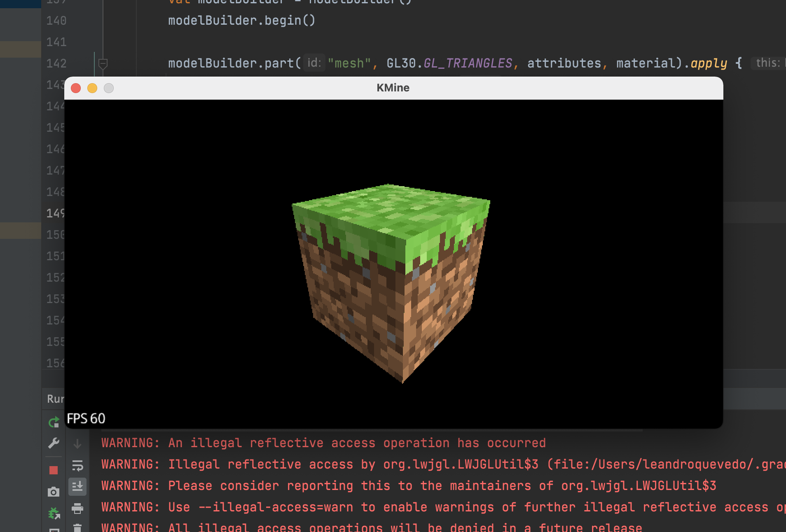Click the KMine window title bar text

click(393, 88)
